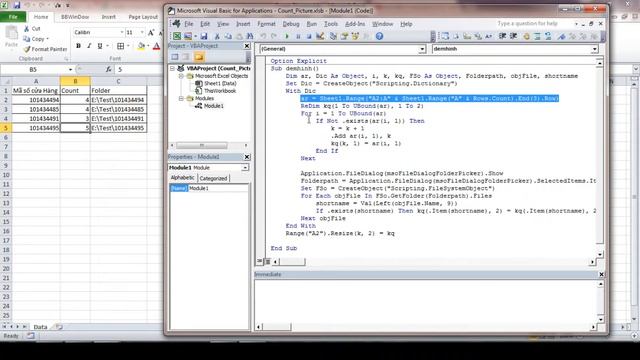Open the Excel File tab
The height and width of the screenshot is (360, 640).
coord(13,17)
